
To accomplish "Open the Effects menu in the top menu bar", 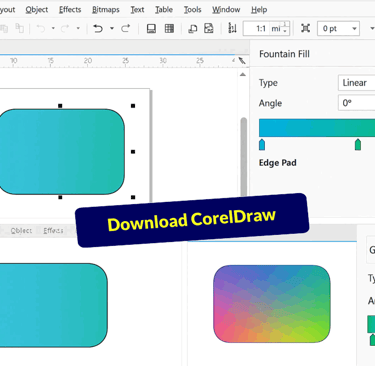I will (70, 10).
